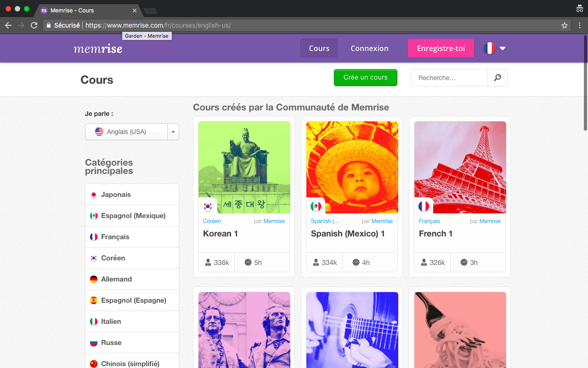This screenshot has width=588, height=368.
Task: Select the Coréen category
Action: (x=132, y=258)
